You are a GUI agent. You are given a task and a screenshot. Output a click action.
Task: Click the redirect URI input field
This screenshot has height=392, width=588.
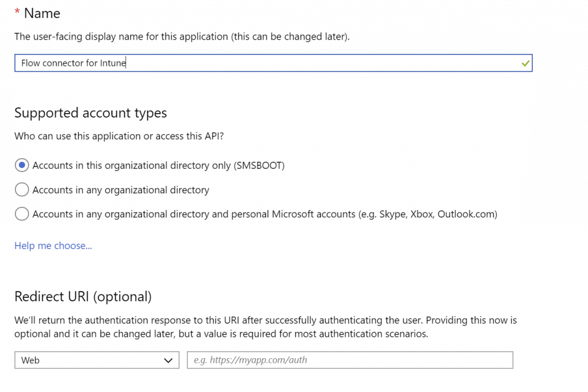349,360
